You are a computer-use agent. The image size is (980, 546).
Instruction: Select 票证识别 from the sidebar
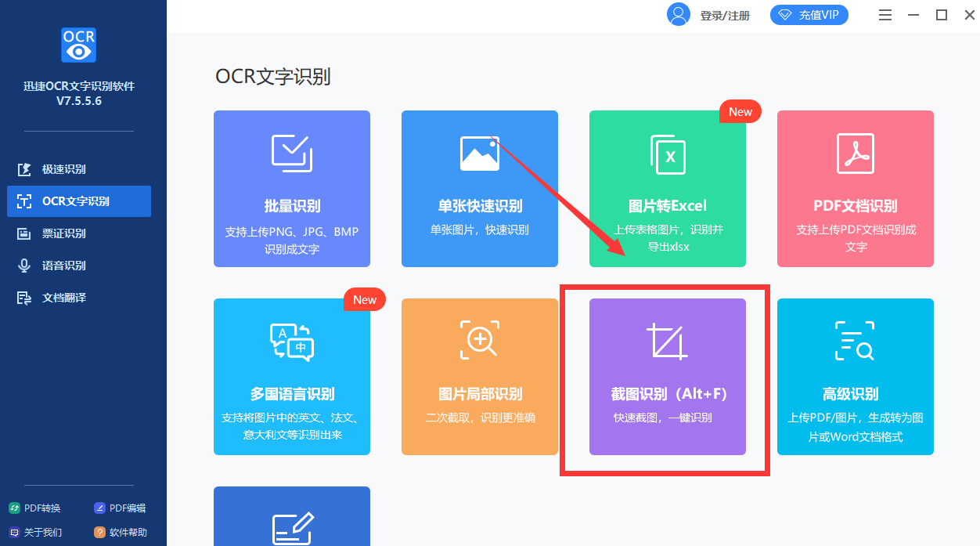pos(78,233)
